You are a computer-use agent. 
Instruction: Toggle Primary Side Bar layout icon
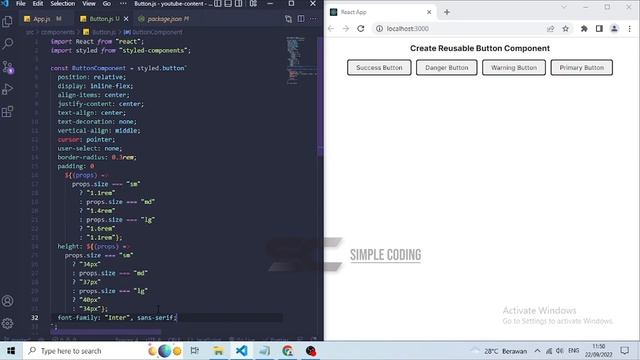coord(218,4)
